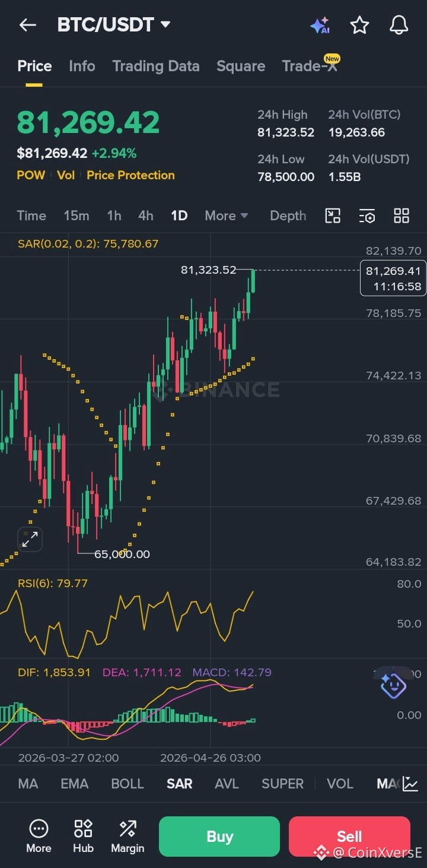427x868 pixels.
Task: Show the Depth chart
Action: click(288, 216)
